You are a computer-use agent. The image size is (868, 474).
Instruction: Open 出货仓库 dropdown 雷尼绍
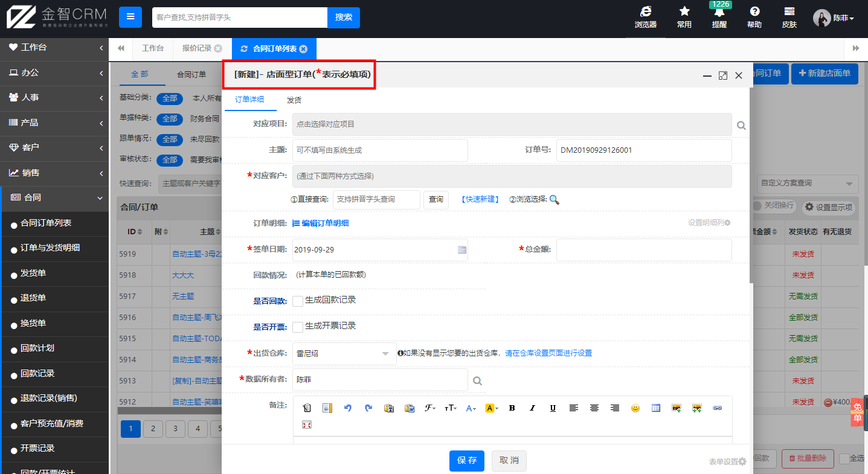pos(344,354)
